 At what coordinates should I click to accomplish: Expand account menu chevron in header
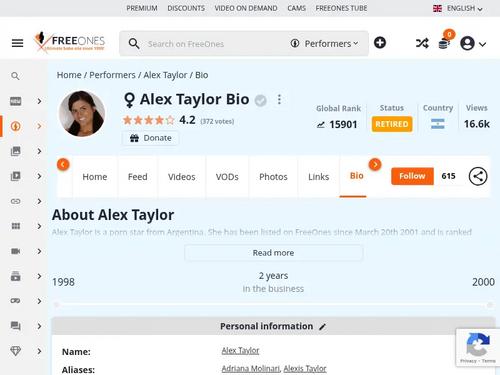point(482,44)
